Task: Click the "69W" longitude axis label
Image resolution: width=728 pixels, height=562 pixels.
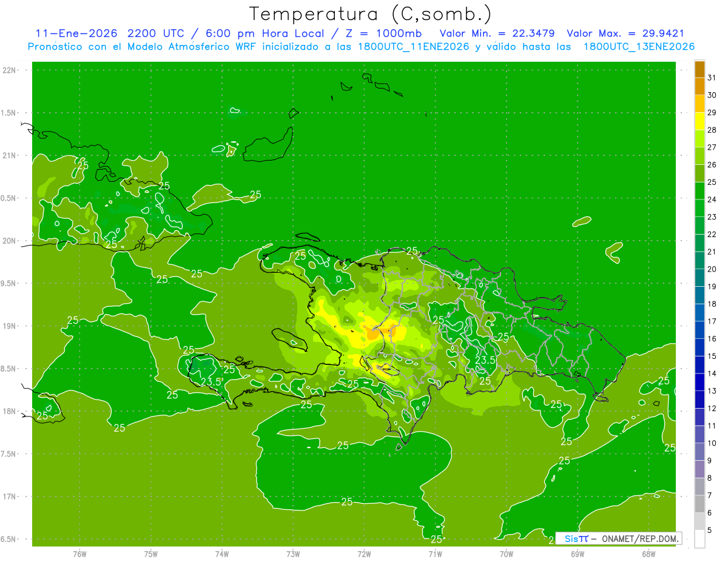Action: [578, 554]
